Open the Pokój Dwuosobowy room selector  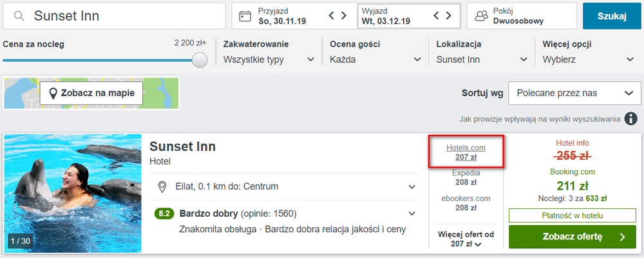point(522,16)
